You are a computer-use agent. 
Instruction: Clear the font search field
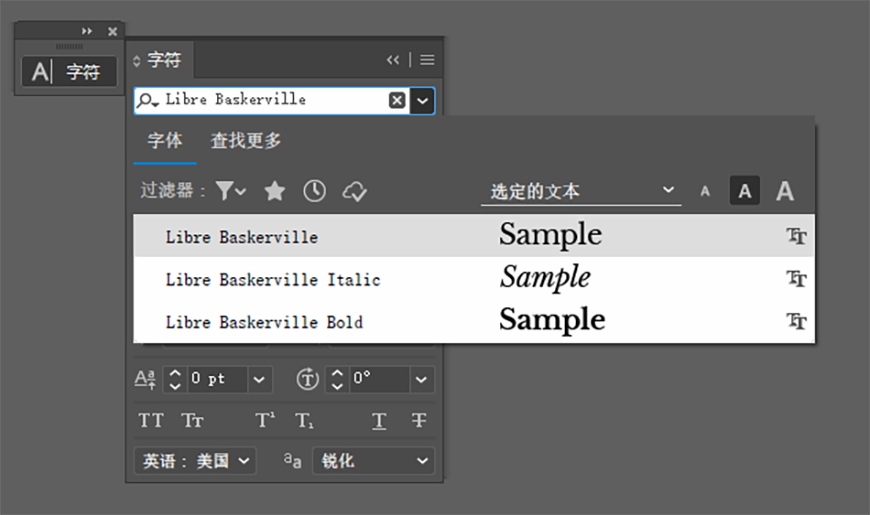(397, 100)
